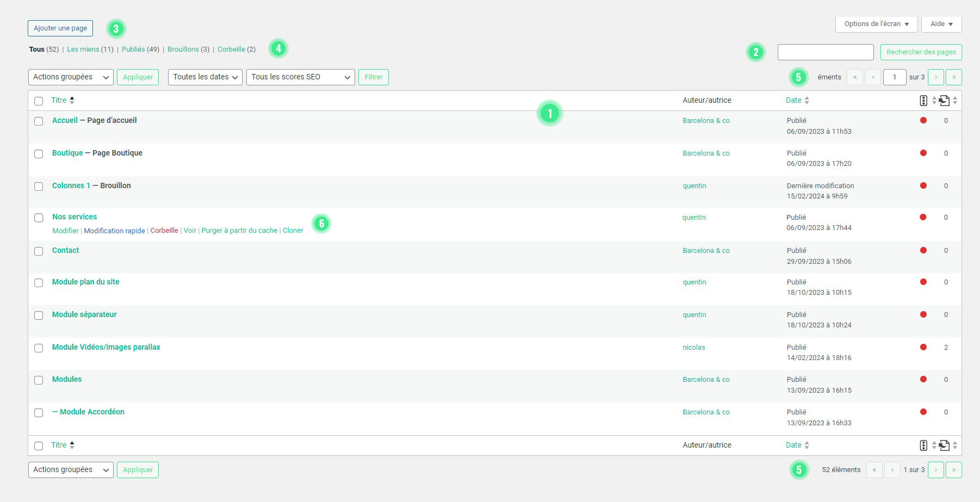Click the sort arrows beside top Date header

point(807,101)
